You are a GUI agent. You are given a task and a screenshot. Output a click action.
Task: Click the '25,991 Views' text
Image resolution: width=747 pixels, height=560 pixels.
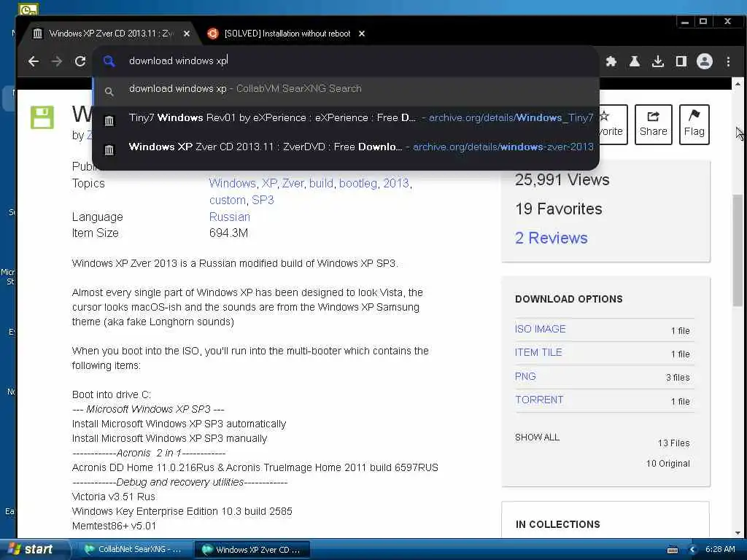(562, 179)
